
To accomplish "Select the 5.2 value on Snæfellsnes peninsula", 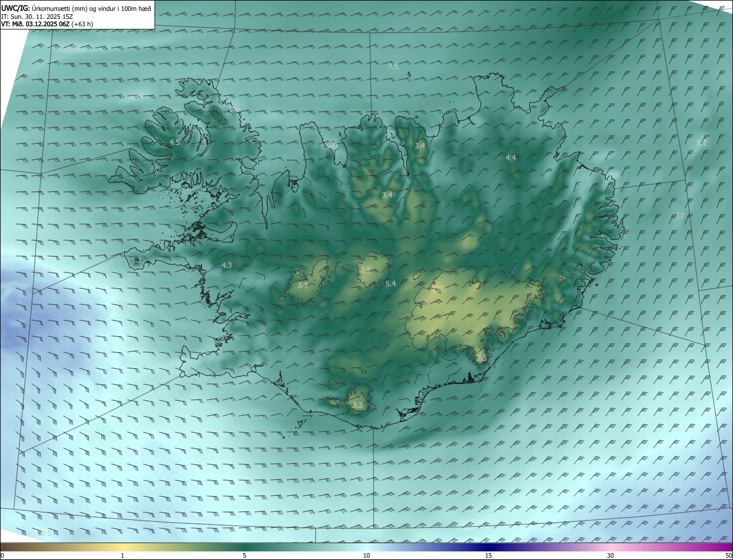I will (136, 261).
